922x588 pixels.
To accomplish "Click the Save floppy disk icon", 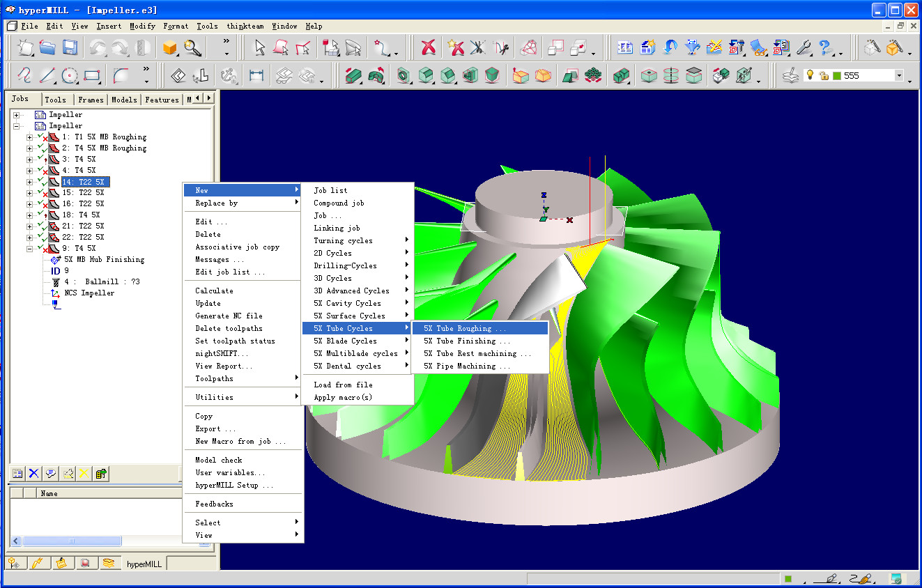I will [70, 47].
